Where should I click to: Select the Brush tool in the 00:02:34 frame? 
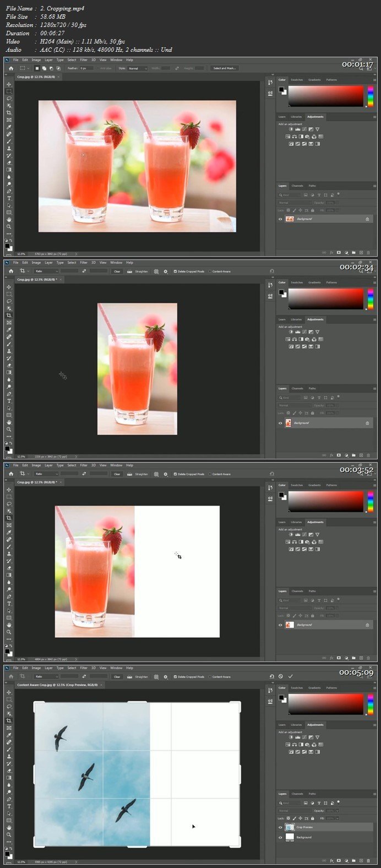tap(9, 344)
